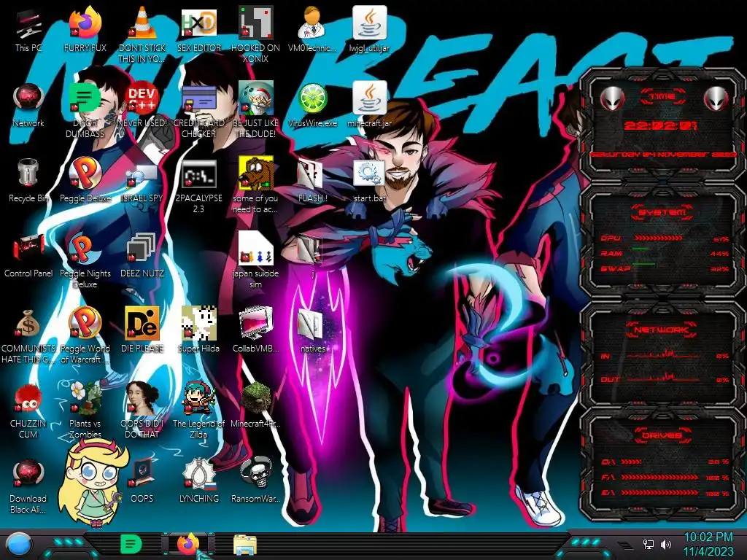The width and height of the screenshot is (747, 560).
Task: Click the Start orb on taskbar
Action: [18, 544]
